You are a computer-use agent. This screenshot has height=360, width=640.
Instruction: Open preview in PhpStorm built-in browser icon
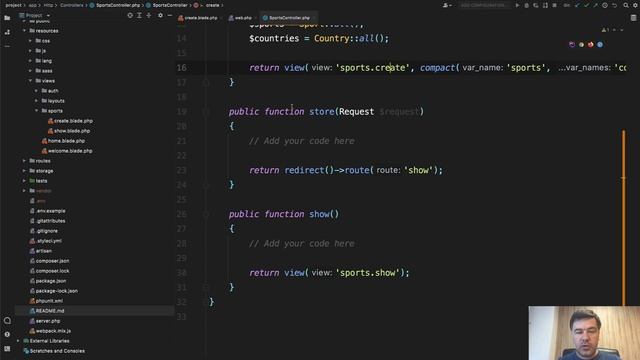point(572,44)
